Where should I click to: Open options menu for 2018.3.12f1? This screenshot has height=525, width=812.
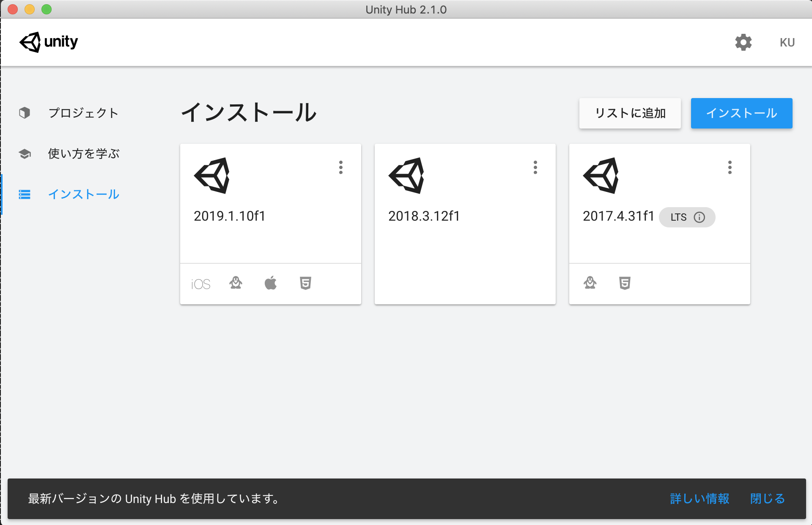[535, 167]
